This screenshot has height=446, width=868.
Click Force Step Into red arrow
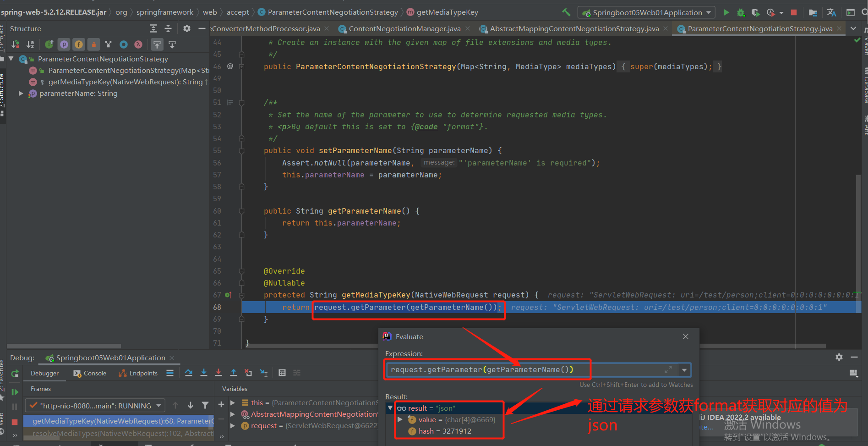pos(218,373)
